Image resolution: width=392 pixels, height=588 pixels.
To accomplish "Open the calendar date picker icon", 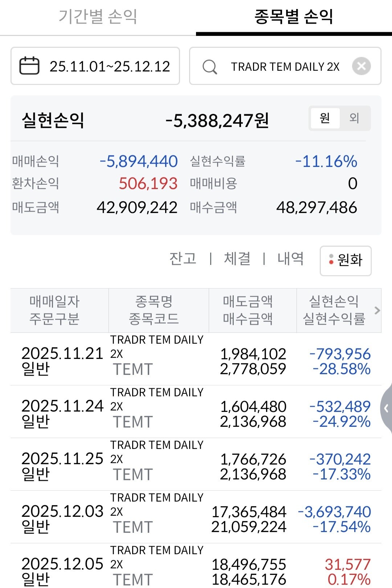I will 29,66.
